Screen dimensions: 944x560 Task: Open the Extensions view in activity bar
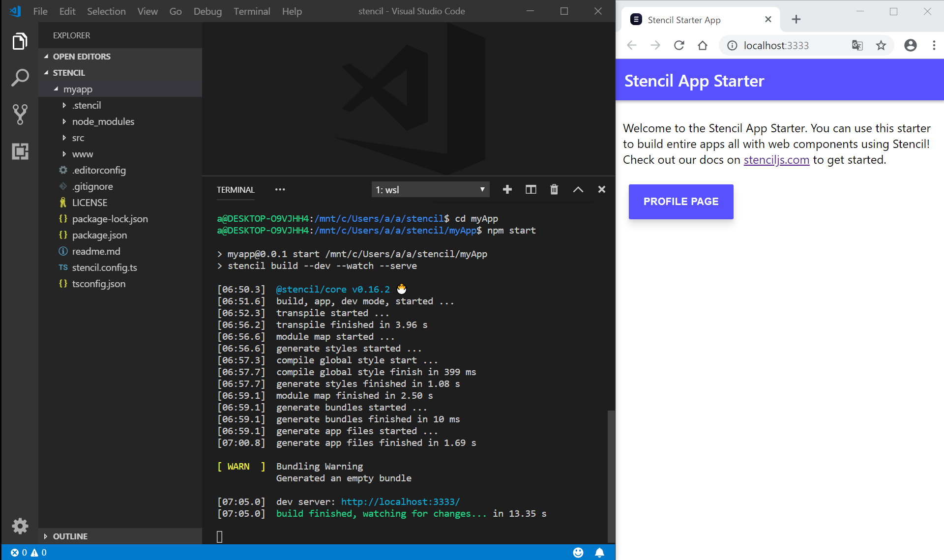tap(20, 151)
